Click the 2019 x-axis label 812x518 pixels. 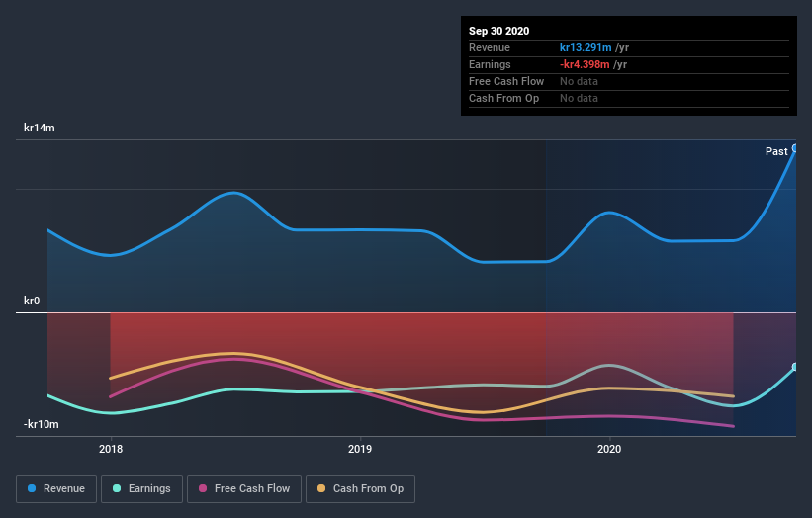point(360,449)
